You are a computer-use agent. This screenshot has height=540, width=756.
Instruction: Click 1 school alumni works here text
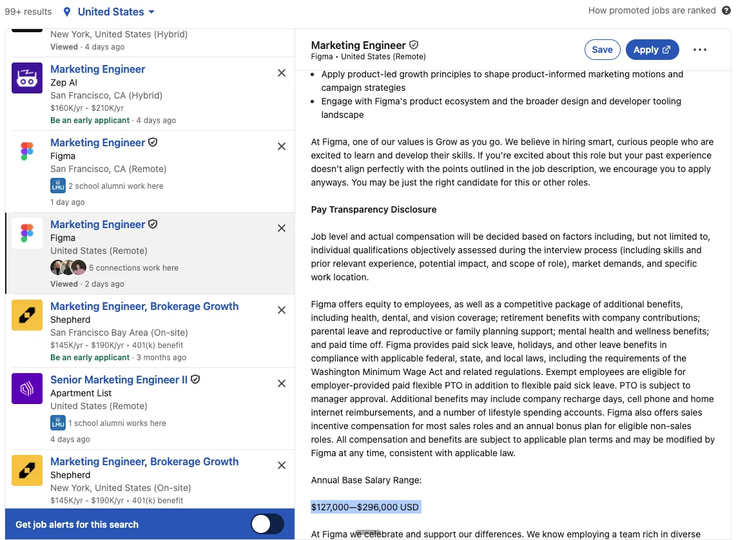(117, 423)
